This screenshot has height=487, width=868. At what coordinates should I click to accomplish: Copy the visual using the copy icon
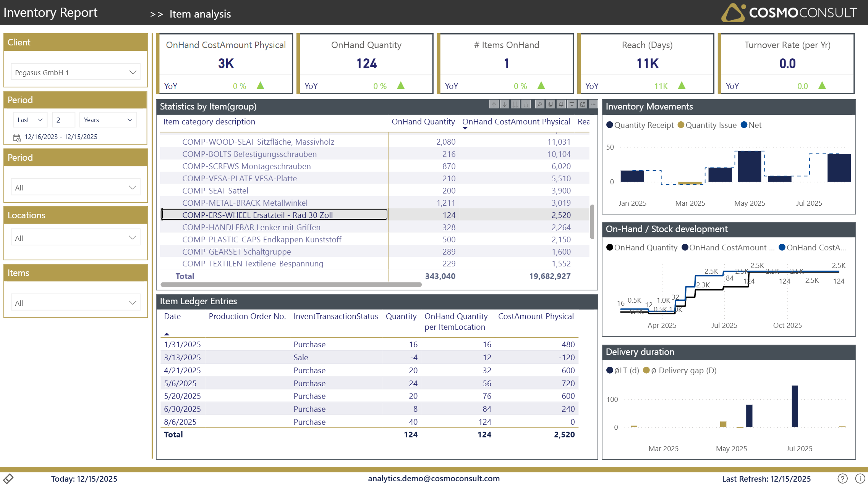pos(551,104)
